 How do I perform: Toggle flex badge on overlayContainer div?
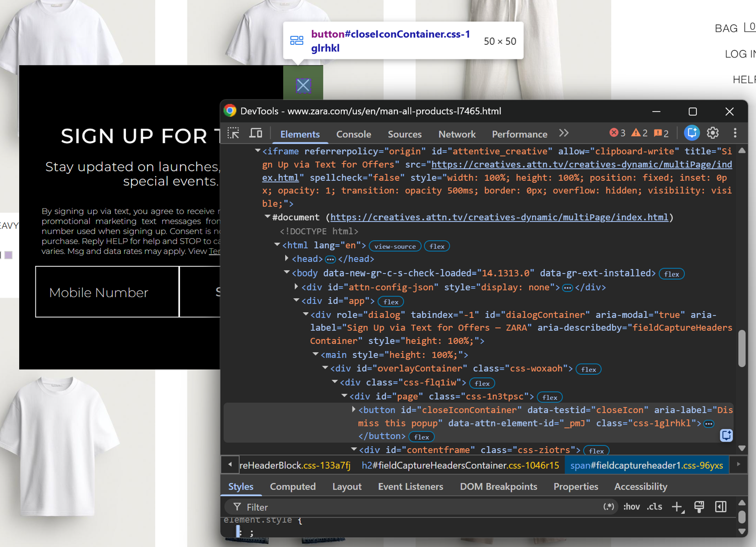click(588, 369)
